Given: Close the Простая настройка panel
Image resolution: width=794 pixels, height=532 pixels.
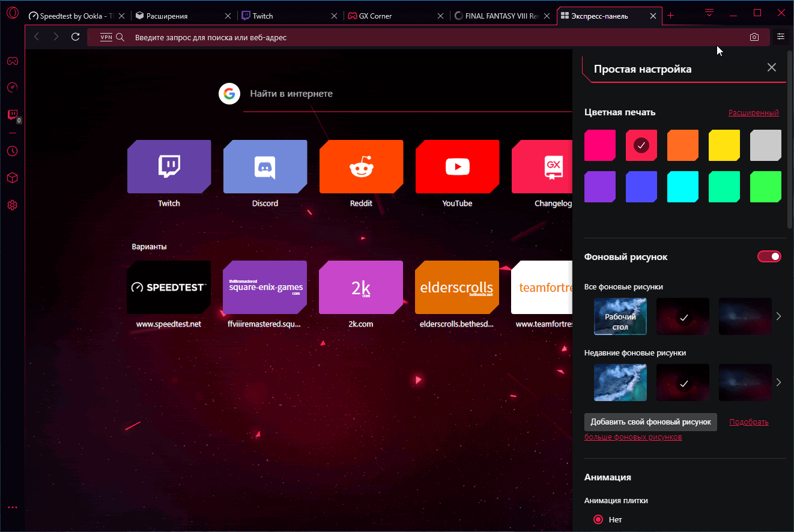Looking at the screenshot, I should pyautogui.click(x=772, y=67).
